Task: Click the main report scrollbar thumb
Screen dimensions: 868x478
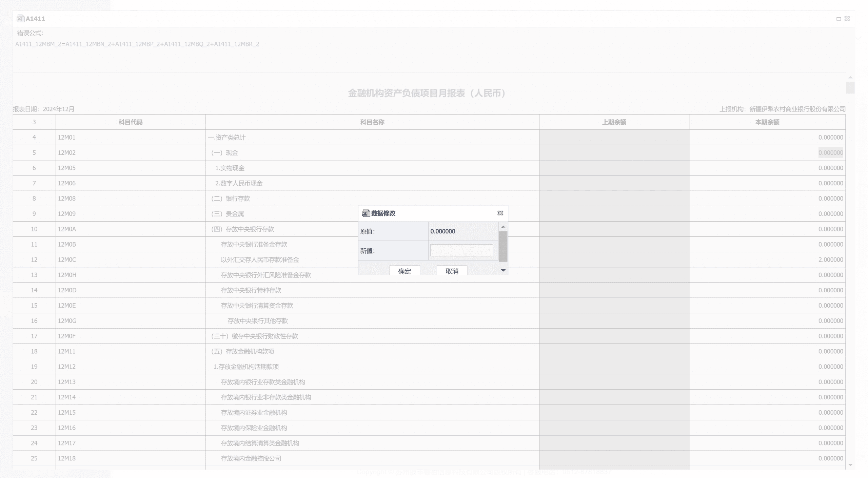Action: point(850,87)
